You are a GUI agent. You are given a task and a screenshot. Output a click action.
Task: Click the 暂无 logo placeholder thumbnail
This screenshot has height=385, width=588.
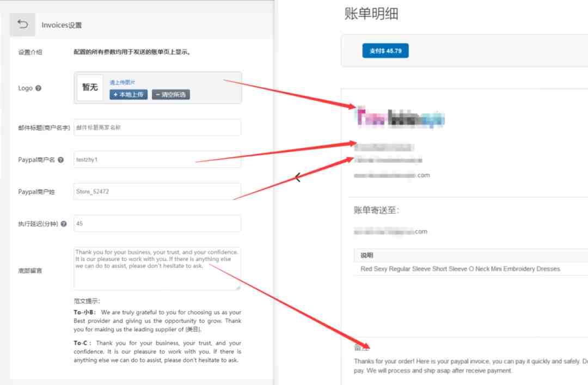(90, 88)
